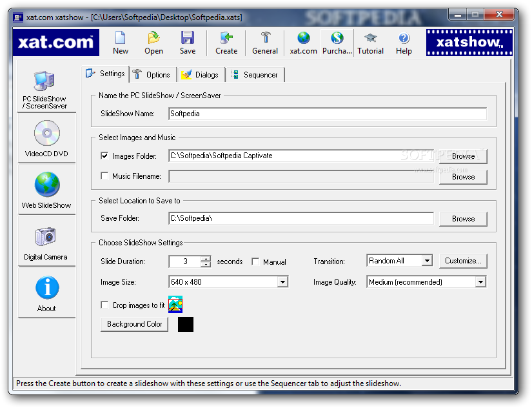The image size is (532, 408).
Task: Visit xat.com globe toolbar icon
Action: pyautogui.click(x=304, y=38)
